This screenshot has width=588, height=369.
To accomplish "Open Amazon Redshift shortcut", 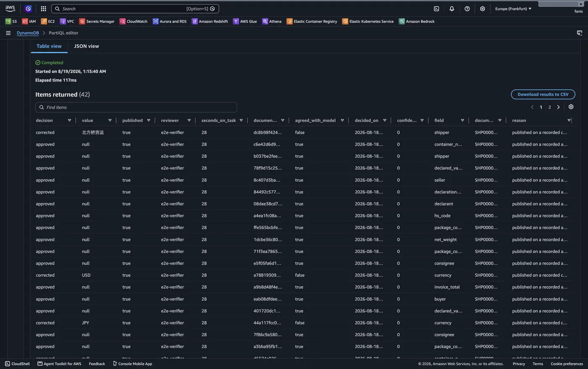I will tap(210, 21).
